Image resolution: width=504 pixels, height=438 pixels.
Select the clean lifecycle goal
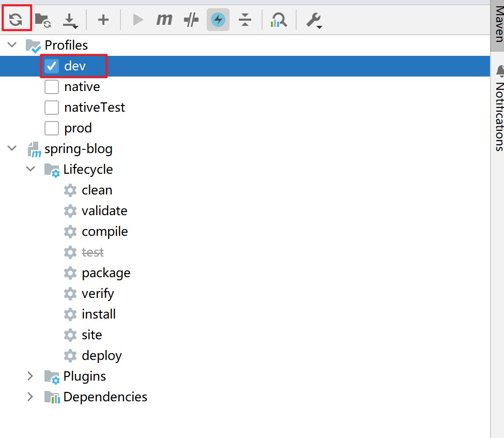point(97,190)
